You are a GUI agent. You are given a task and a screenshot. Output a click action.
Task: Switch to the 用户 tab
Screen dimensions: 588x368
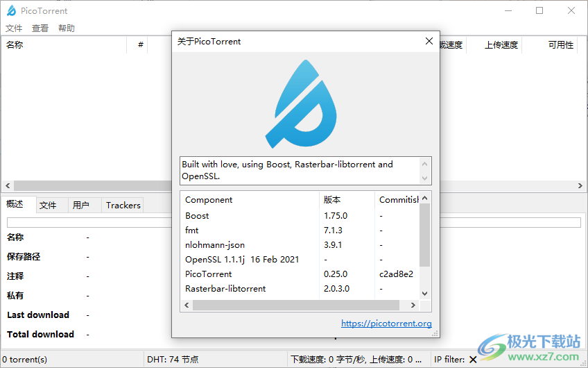click(x=85, y=206)
